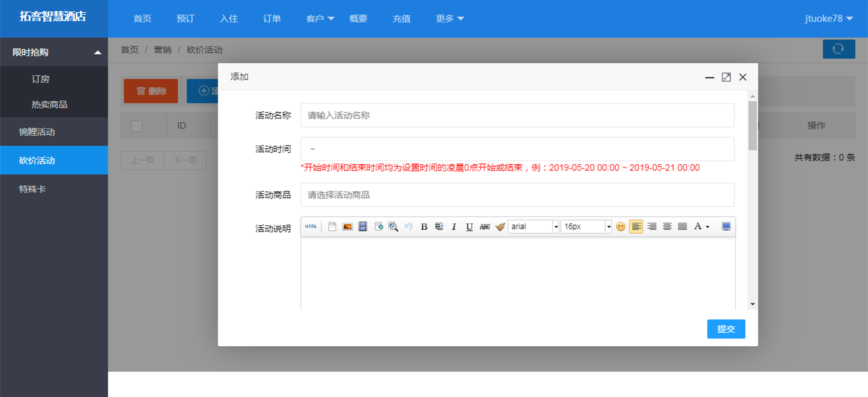Screen dimensions: 868x397
Task: Go to 首页 in top navigation
Action: point(142,18)
